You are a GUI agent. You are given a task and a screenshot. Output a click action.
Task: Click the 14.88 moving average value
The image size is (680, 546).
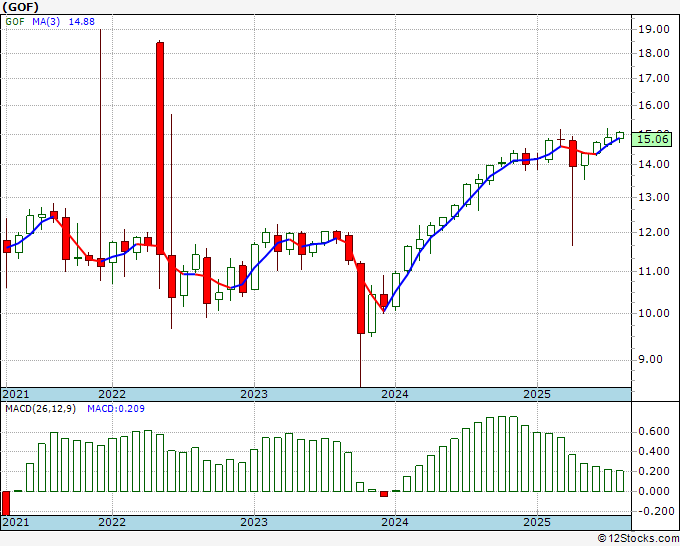point(82,22)
